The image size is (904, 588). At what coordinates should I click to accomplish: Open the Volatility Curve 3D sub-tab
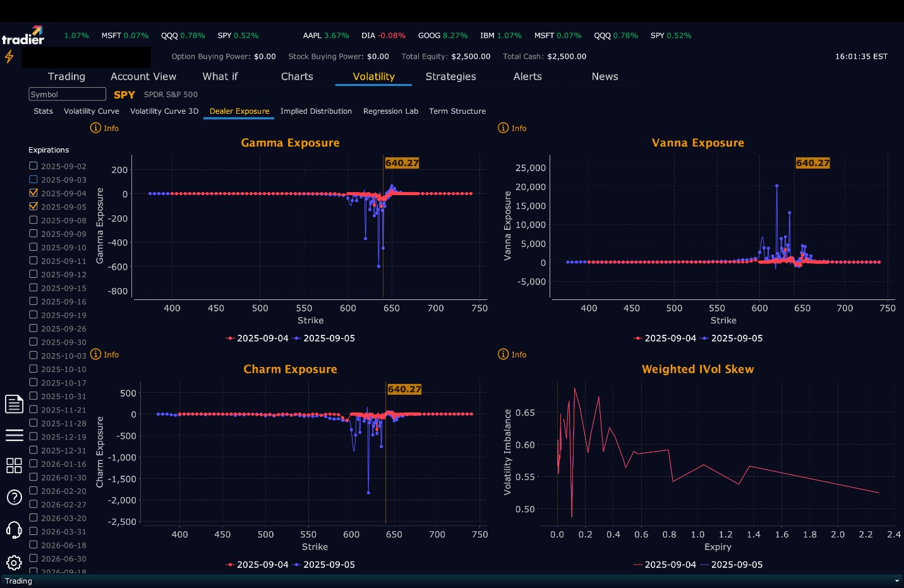(x=164, y=111)
